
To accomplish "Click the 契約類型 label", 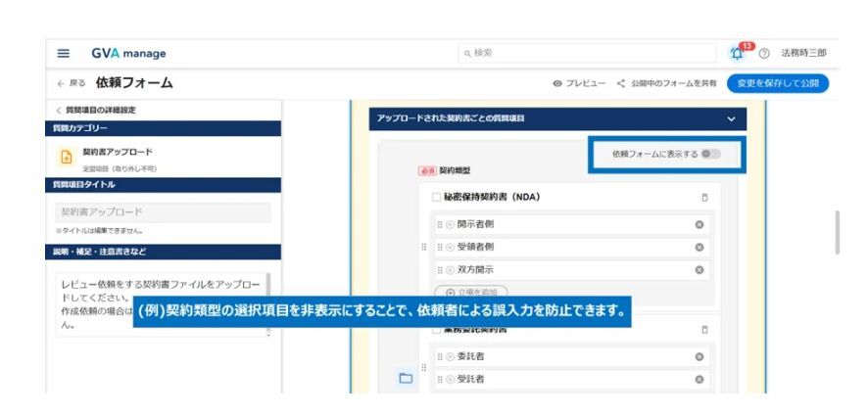I will pos(454,171).
